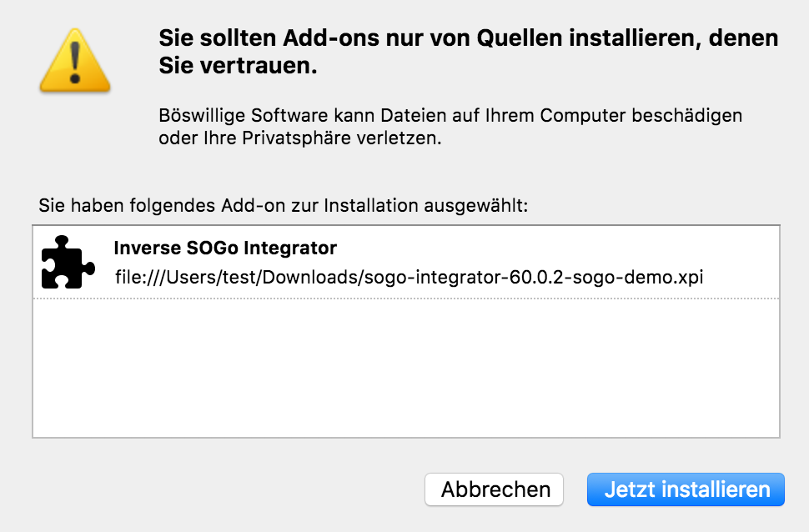The height and width of the screenshot is (532, 809).
Task: Select the Inverse SOGo Integrator add-on name
Action: coord(224,248)
